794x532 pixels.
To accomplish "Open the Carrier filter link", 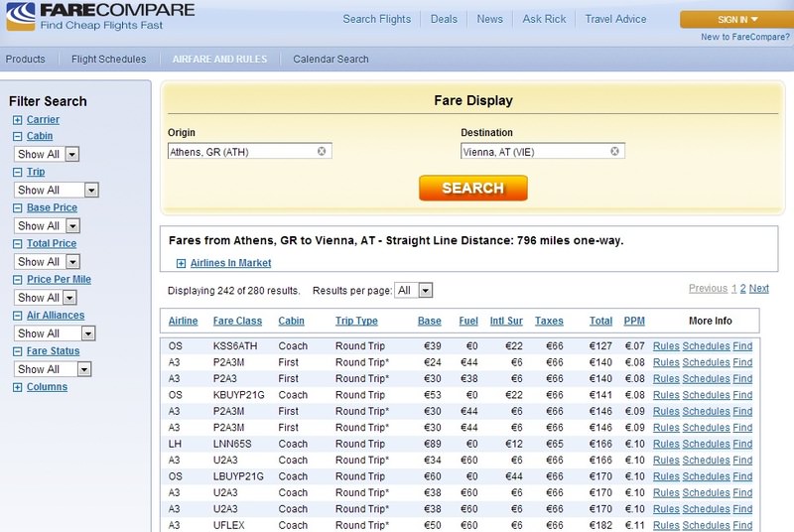I will click(43, 120).
